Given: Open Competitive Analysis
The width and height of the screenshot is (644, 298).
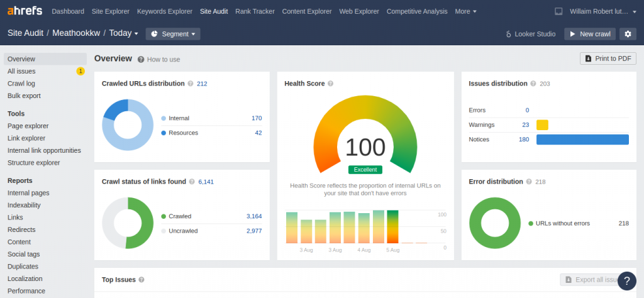Looking at the screenshot, I should click(x=417, y=11).
